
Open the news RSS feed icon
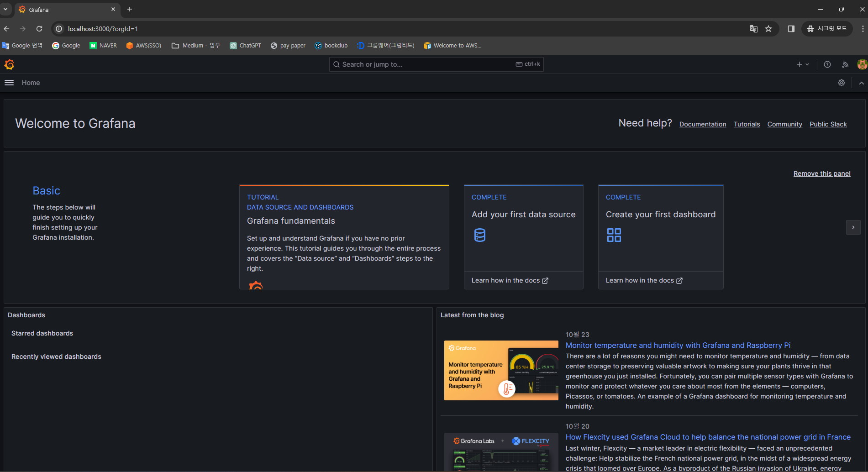pos(845,64)
